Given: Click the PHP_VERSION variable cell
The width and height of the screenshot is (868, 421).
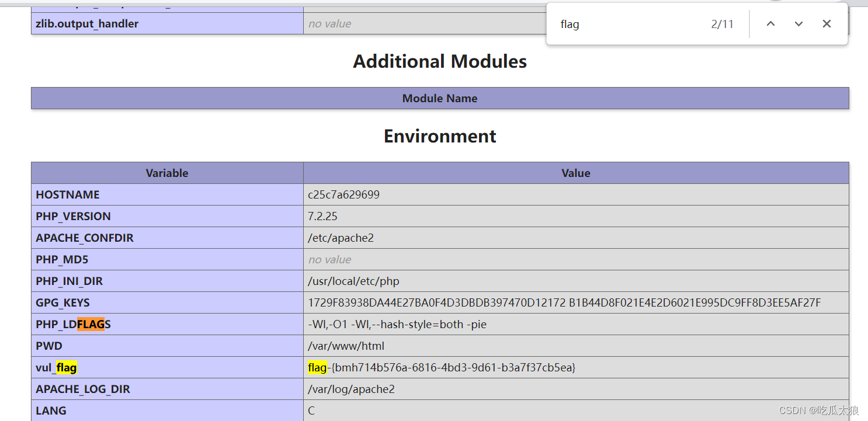Looking at the screenshot, I should 167,216.
